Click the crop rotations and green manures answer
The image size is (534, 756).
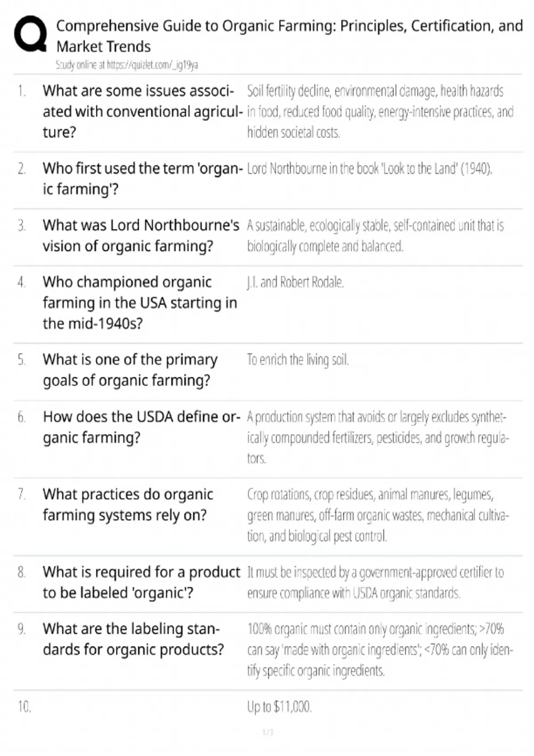click(x=377, y=515)
